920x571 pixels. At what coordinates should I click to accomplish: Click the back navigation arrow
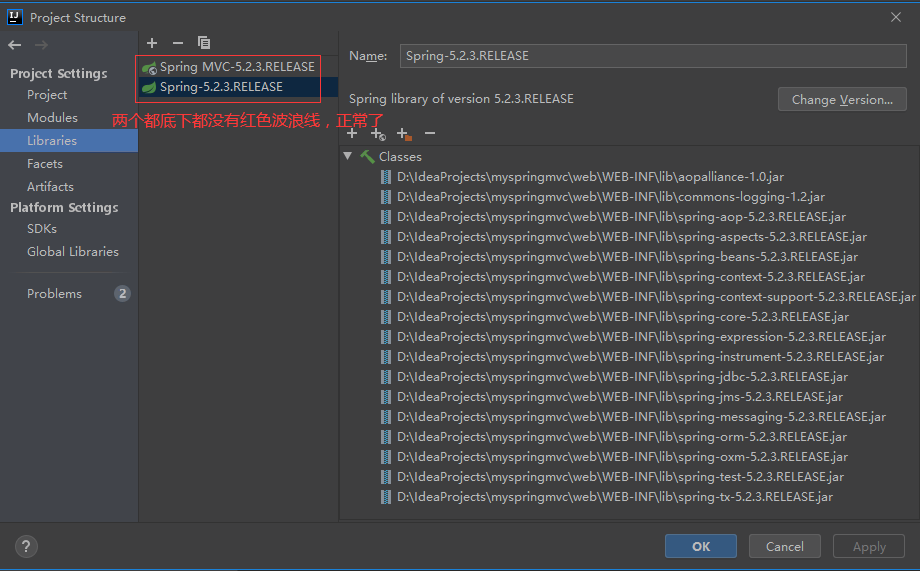point(15,45)
